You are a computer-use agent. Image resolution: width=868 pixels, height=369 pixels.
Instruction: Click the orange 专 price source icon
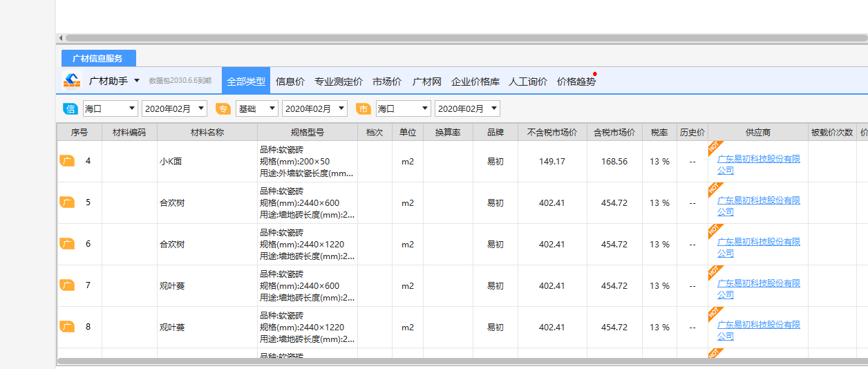pyautogui.click(x=223, y=108)
